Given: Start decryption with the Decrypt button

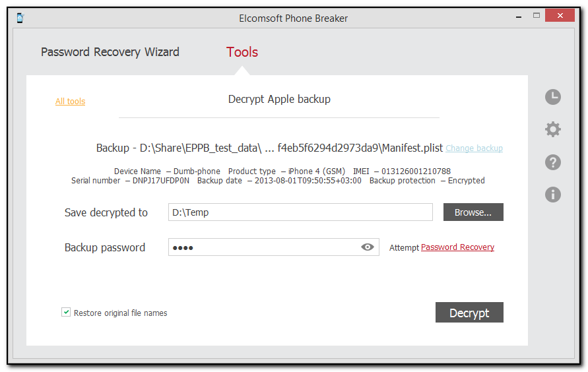Looking at the screenshot, I should (x=469, y=313).
